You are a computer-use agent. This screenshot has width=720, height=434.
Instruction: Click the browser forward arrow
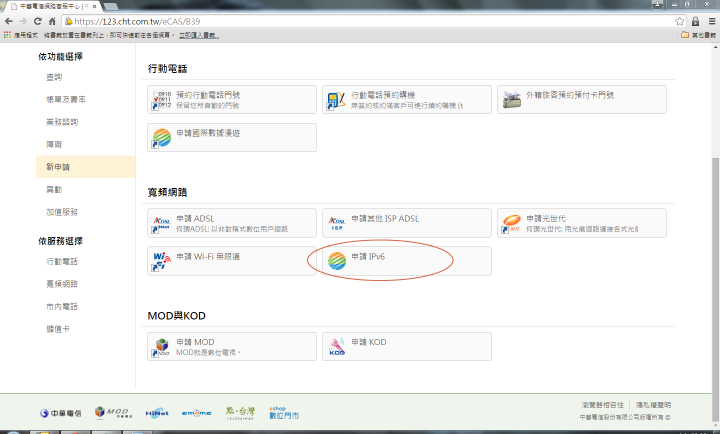coord(23,21)
